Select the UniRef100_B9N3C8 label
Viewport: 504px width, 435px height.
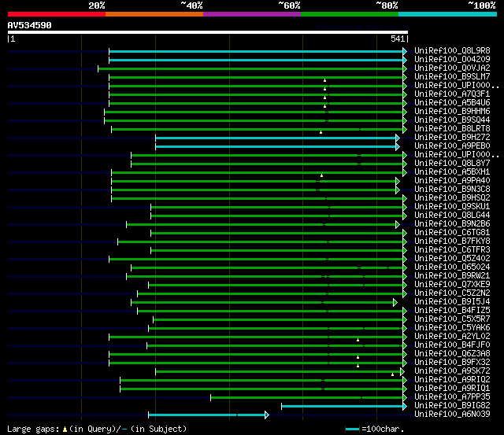452,190
